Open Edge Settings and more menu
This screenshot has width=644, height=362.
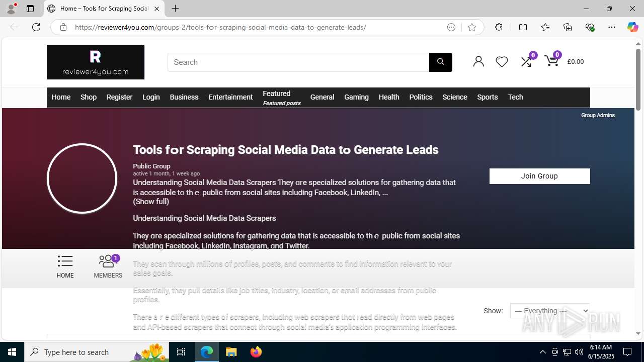point(612,27)
